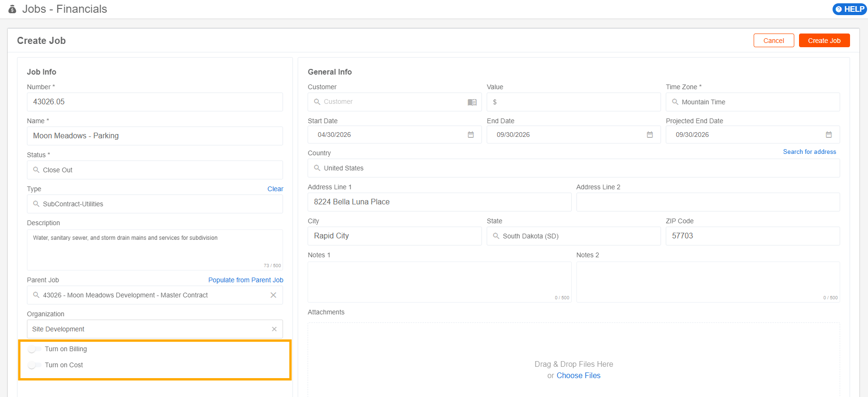The width and height of the screenshot is (868, 397).
Task: Open the Customer lookup field
Action: (x=395, y=102)
